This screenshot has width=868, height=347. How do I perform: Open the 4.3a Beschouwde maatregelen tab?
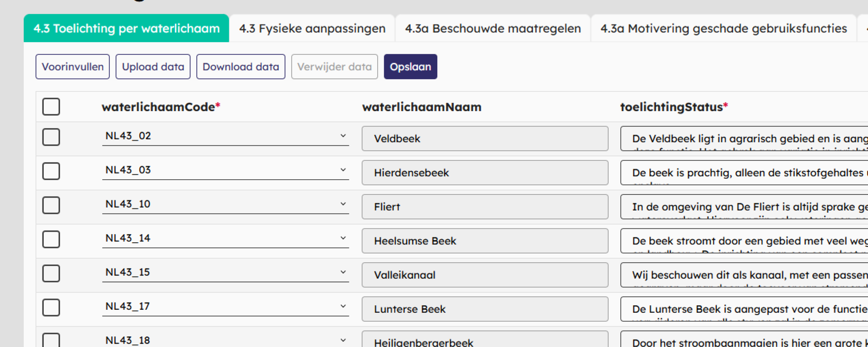[493, 28]
